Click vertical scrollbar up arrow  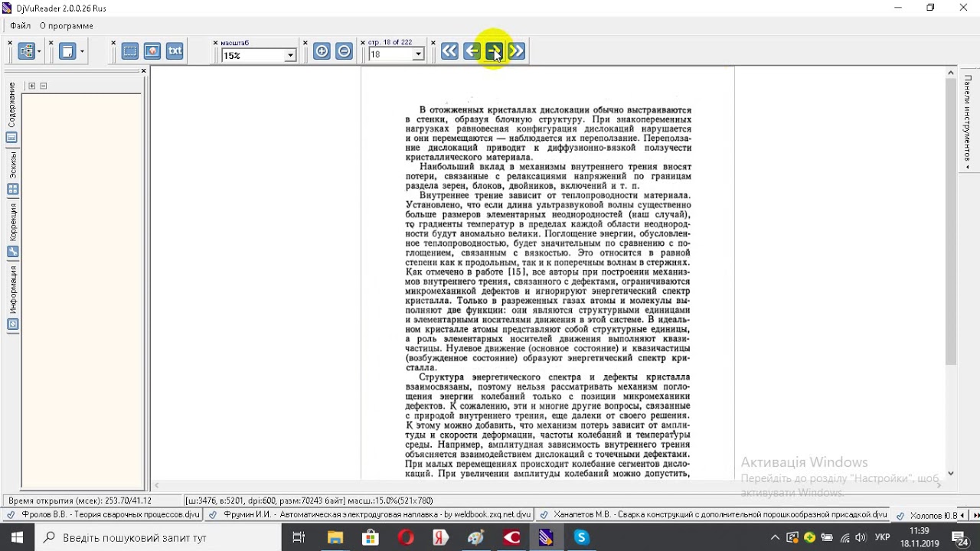[x=951, y=73]
